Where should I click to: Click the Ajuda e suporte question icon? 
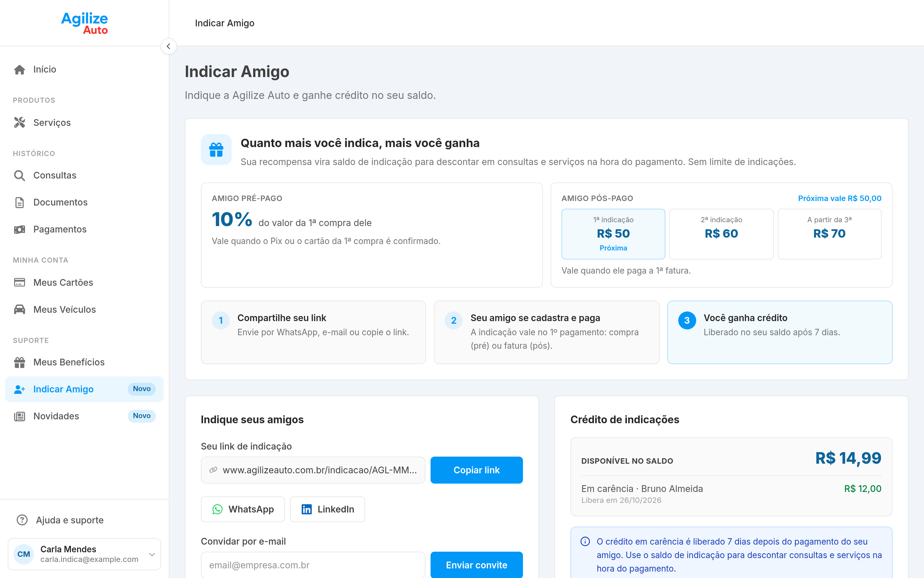22,520
